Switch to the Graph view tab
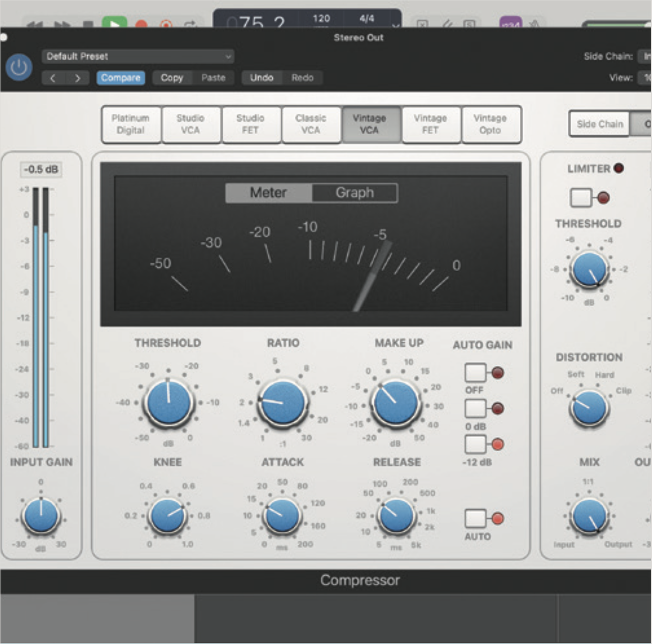The height and width of the screenshot is (644, 652). point(354,192)
